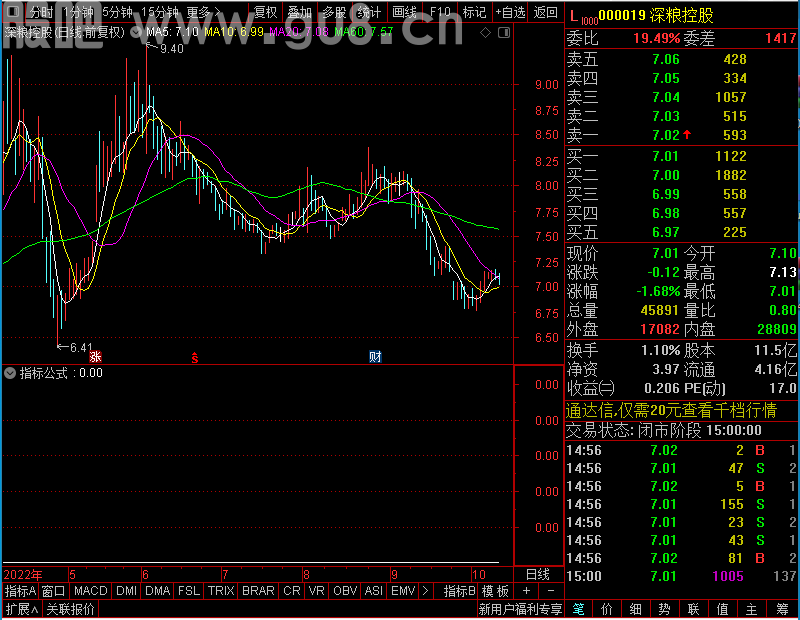Toggle side panel icon beside diamond marker
This screenshot has height=620, width=800.
504,33
